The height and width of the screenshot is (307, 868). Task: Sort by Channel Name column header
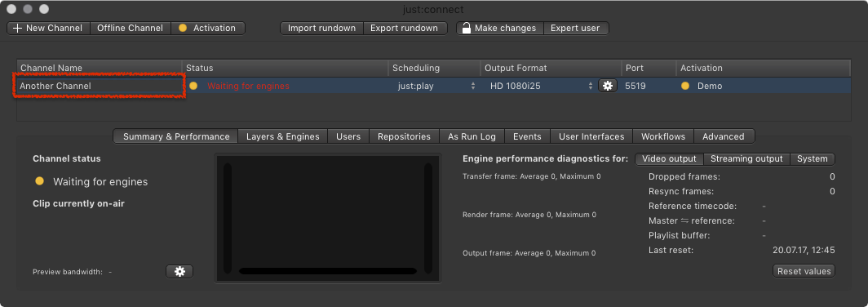(x=99, y=68)
